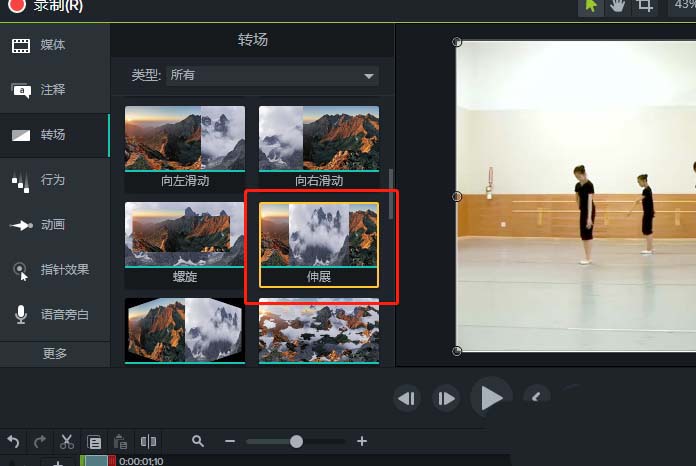The image size is (696, 466).
Task: Click the top-left canvas resize handle
Action: point(457,42)
